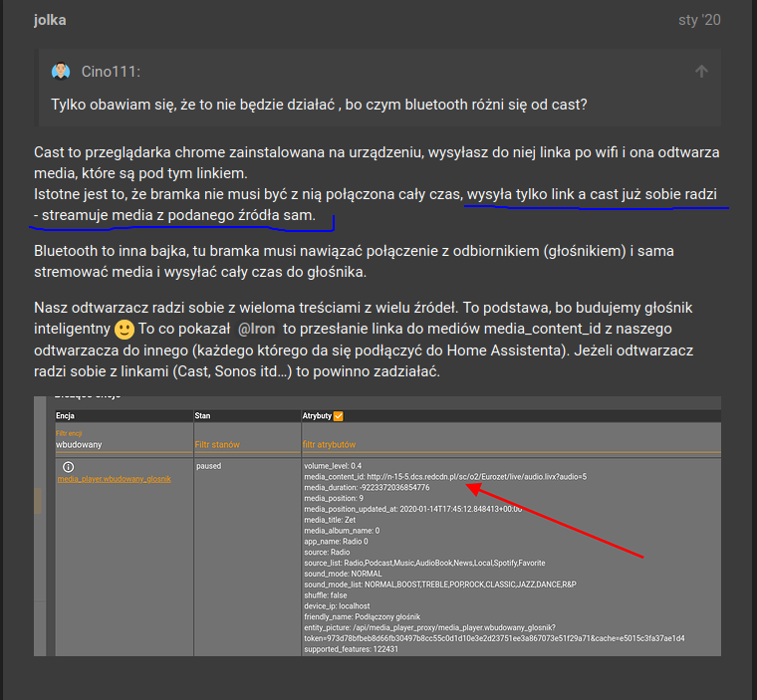Open the quoted author Cino111 link

(x=111, y=72)
